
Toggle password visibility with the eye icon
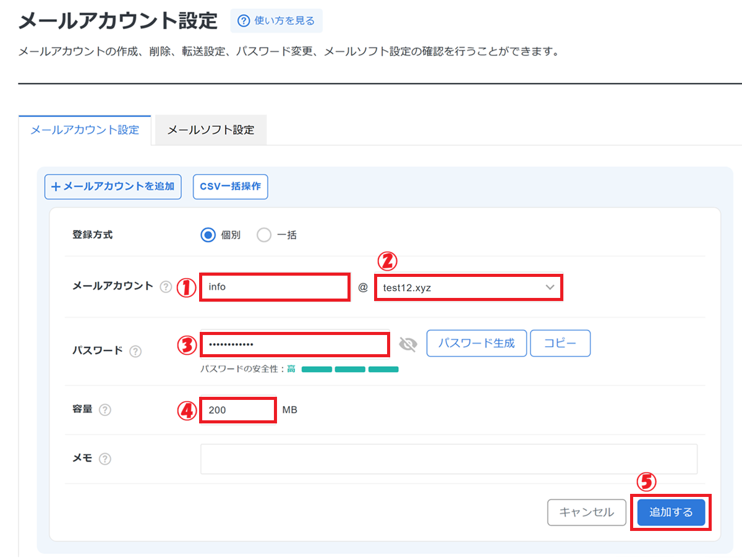pos(408,344)
